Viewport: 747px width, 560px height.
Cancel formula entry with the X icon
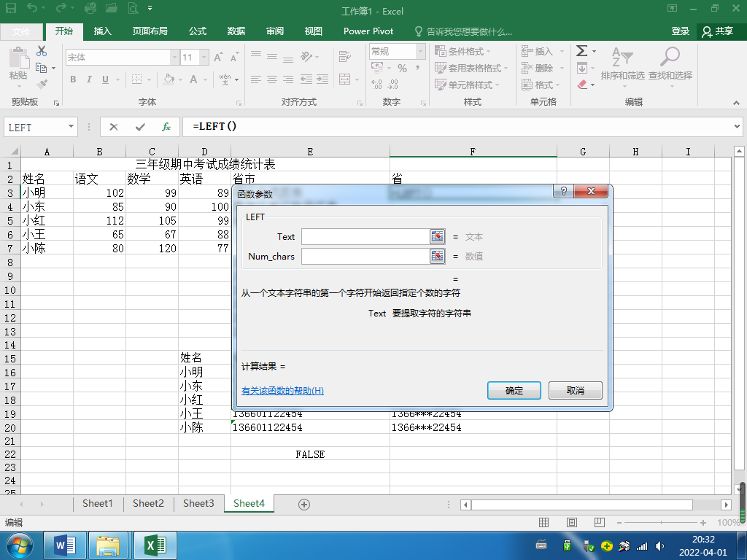[x=114, y=127]
